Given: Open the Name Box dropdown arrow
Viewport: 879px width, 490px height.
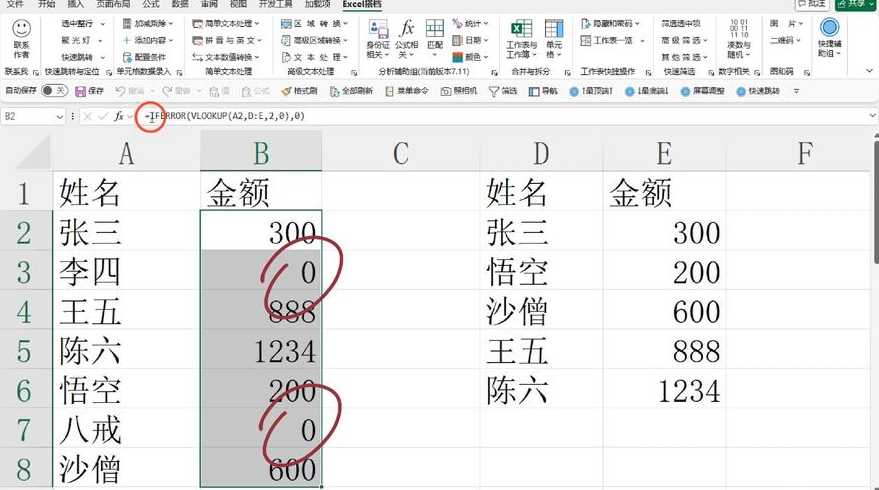Looking at the screenshot, I should click(59, 117).
